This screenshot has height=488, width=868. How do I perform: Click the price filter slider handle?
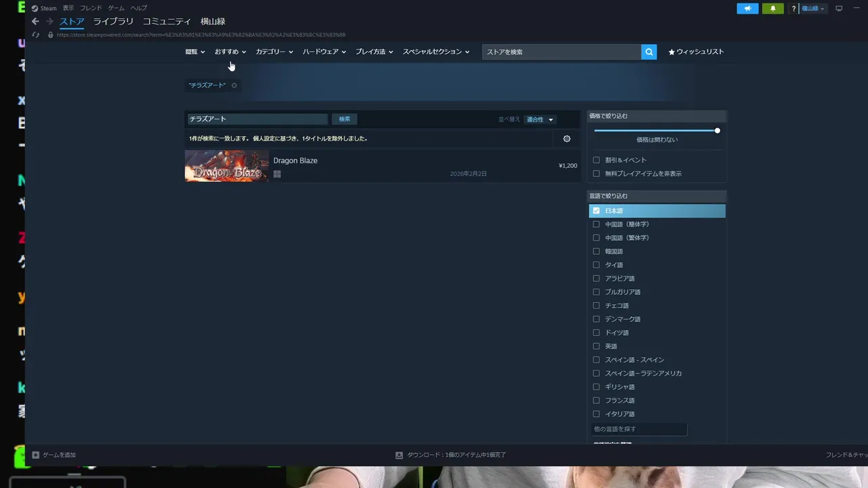[x=717, y=130]
